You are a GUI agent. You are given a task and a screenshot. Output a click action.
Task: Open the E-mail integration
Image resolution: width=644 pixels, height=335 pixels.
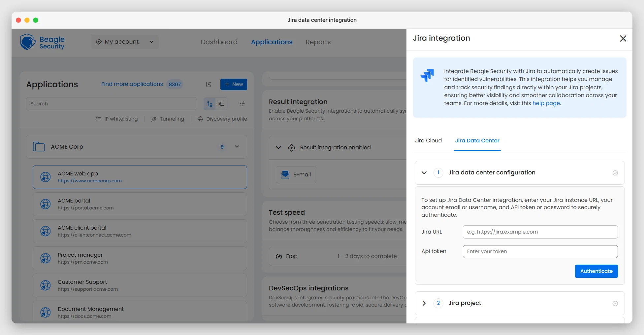tap(296, 175)
